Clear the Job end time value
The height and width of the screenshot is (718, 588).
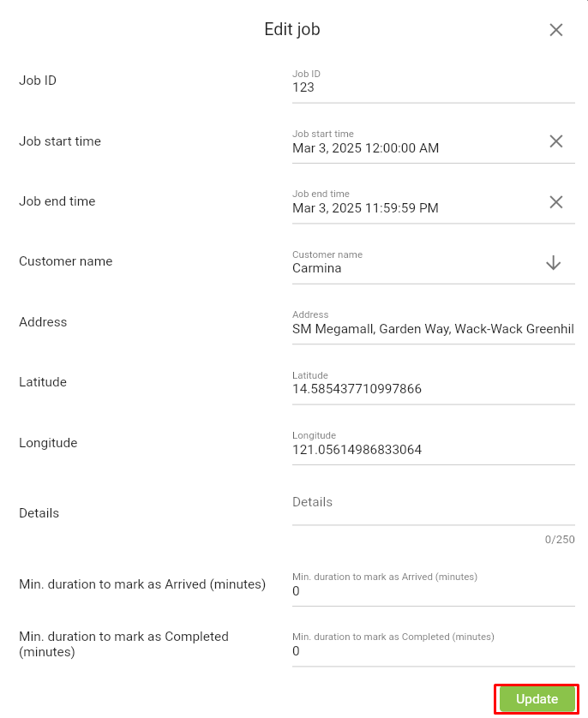[556, 202]
